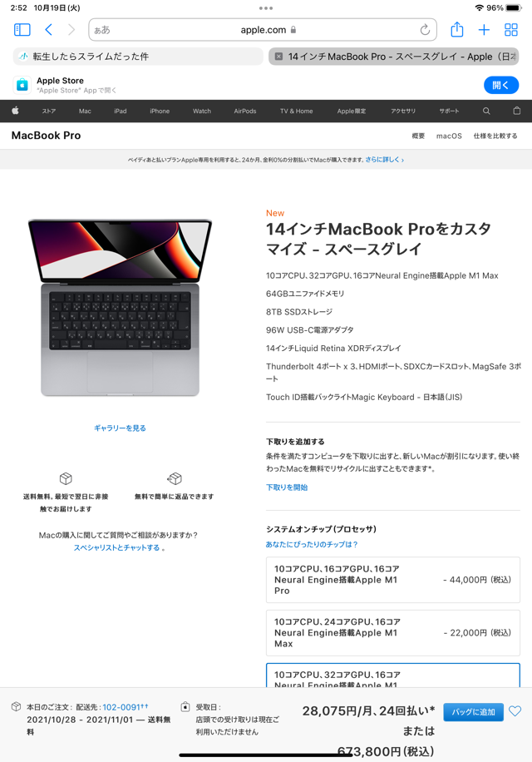Select the 24-core GPU M1 Max option
The width and height of the screenshot is (532, 762).
(392, 633)
